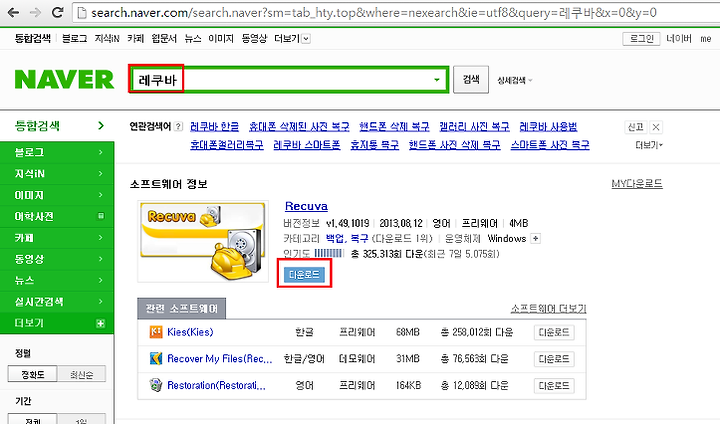This screenshot has height=424, width=720.
Task: Select the 관련 소프트웨어 tab
Action: 181,308
